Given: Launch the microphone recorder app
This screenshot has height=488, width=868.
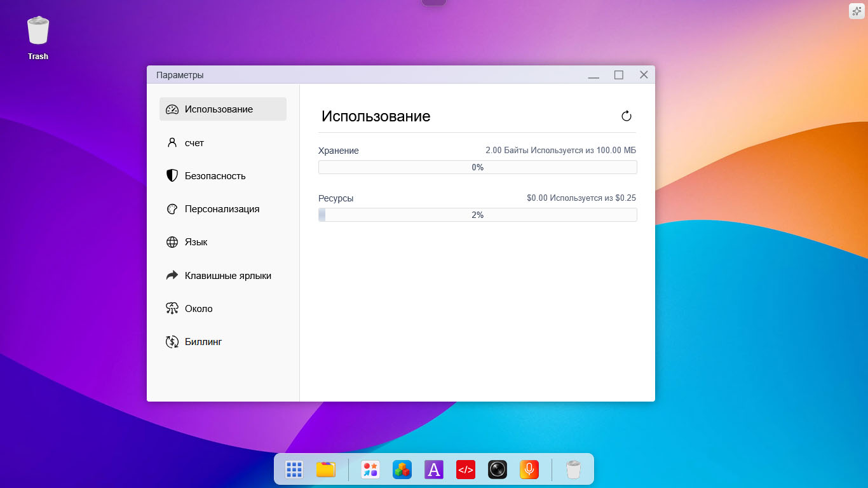Looking at the screenshot, I should (529, 470).
